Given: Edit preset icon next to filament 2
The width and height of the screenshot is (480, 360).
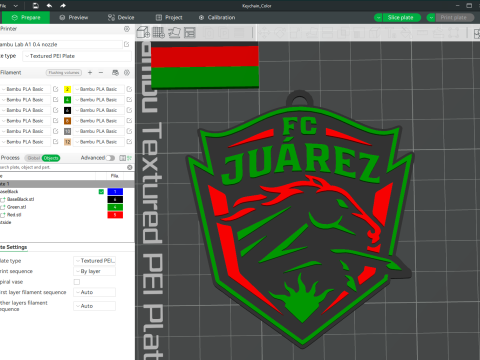Looking at the screenshot, I should click(129, 89).
